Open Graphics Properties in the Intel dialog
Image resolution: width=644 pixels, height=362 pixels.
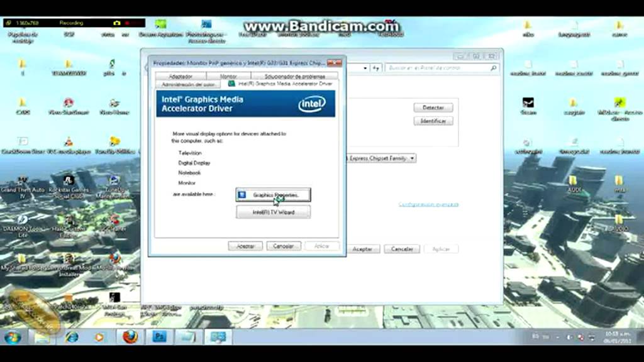coord(273,195)
